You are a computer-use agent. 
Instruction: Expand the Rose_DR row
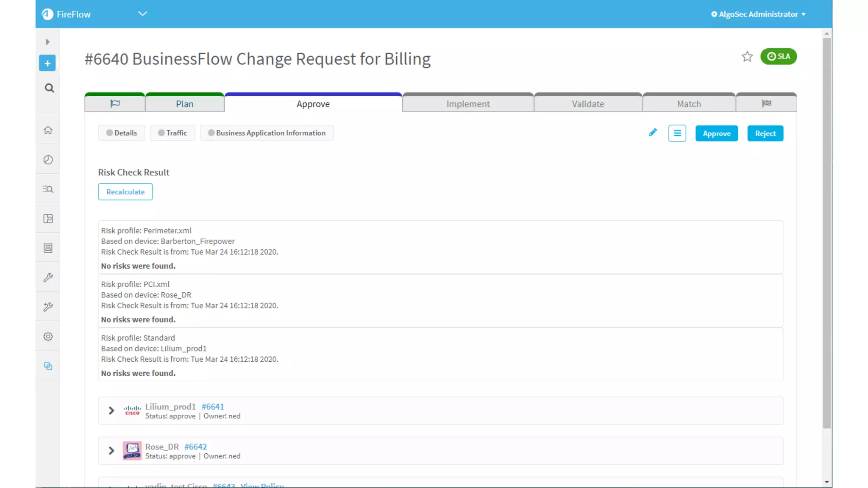tap(111, 451)
